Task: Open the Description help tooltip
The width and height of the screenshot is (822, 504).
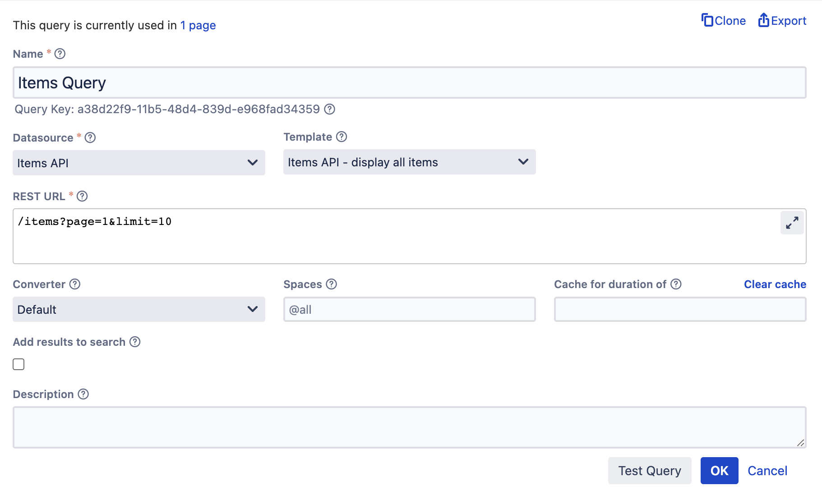Action: pyautogui.click(x=83, y=394)
